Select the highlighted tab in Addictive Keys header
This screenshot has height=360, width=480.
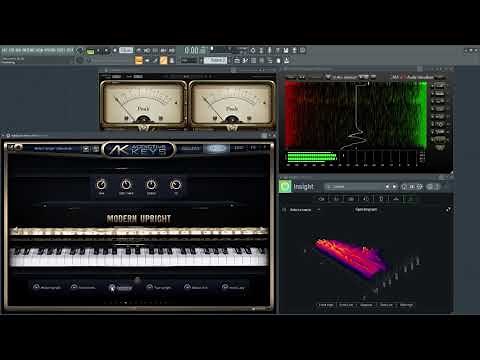[x=217, y=148]
